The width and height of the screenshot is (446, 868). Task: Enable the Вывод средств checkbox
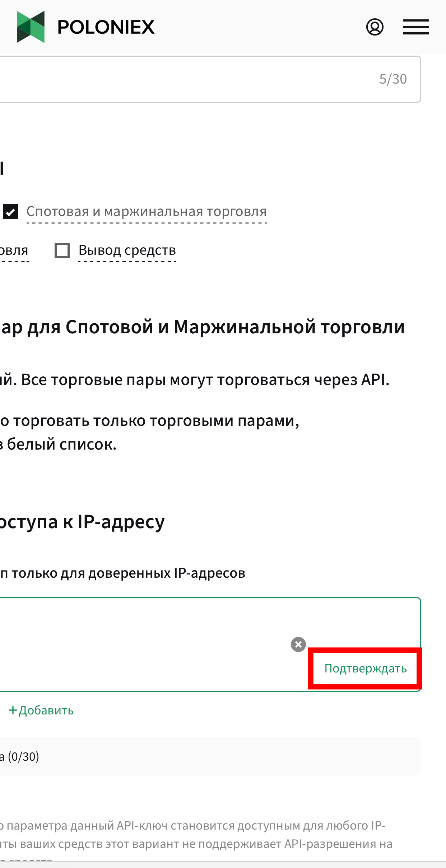(62, 250)
